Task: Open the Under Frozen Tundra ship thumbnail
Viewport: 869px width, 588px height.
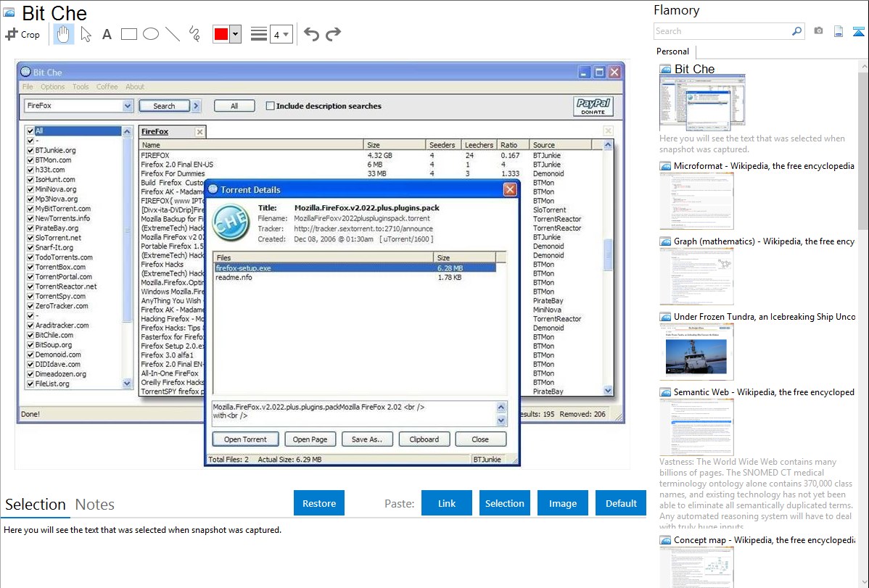Action: click(x=696, y=353)
